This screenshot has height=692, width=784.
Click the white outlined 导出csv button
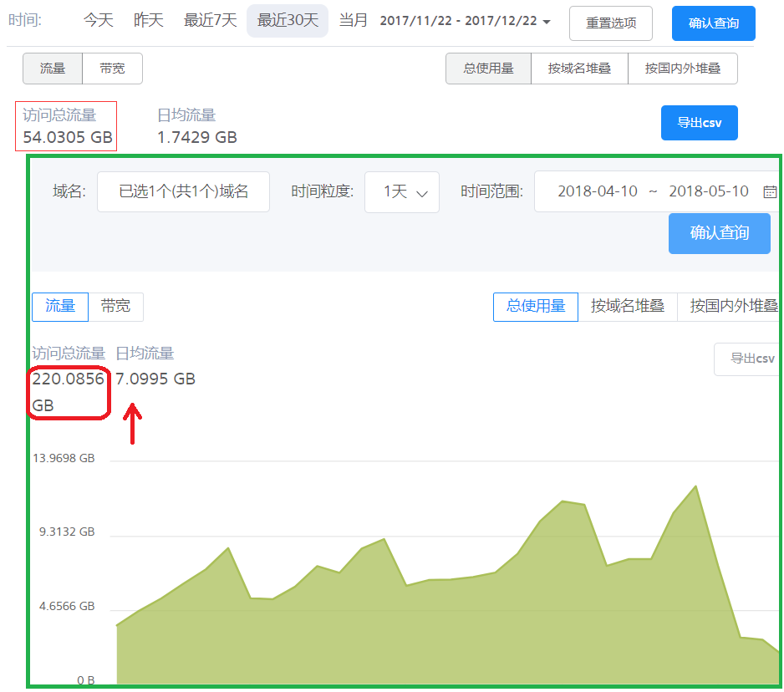748,359
